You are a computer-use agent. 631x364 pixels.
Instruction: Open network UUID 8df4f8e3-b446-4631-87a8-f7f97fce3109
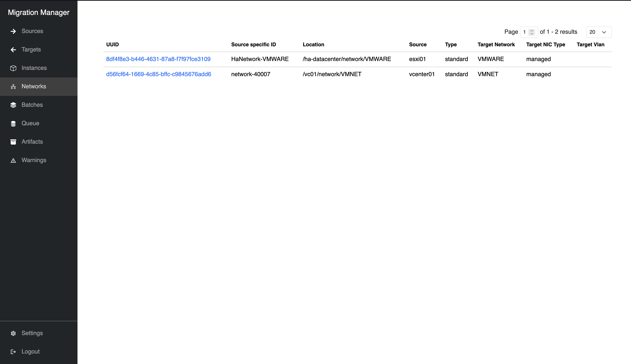[x=158, y=59]
